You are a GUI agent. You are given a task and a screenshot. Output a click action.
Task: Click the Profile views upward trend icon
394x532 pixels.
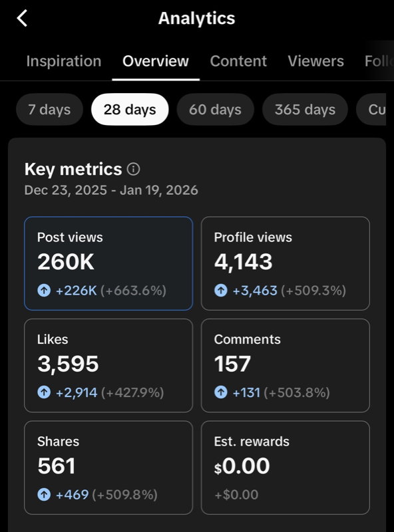click(220, 291)
